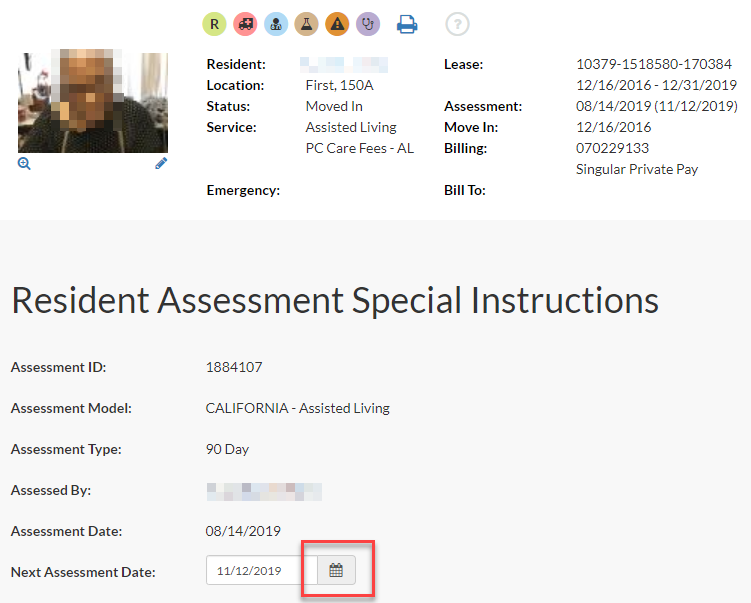Screen dimensions: 751x603
Task: Click the resident photo thumbnail
Action: pos(93,101)
